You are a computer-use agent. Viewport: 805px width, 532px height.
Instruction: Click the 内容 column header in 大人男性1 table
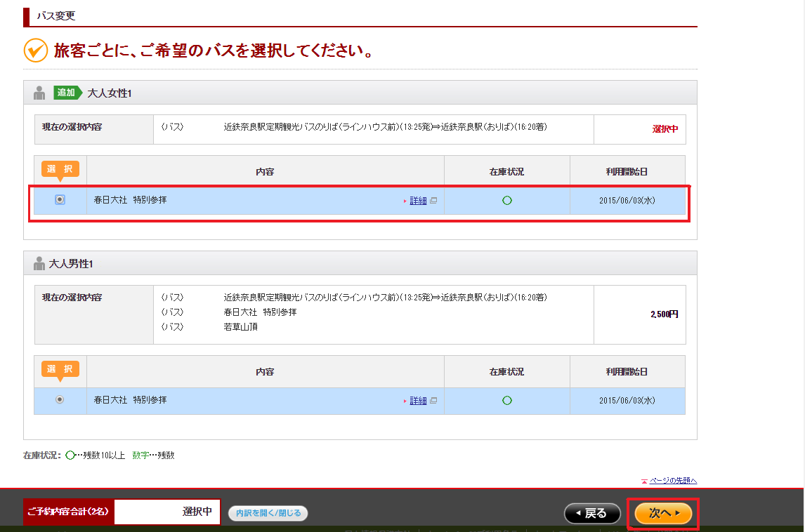tap(265, 372)
